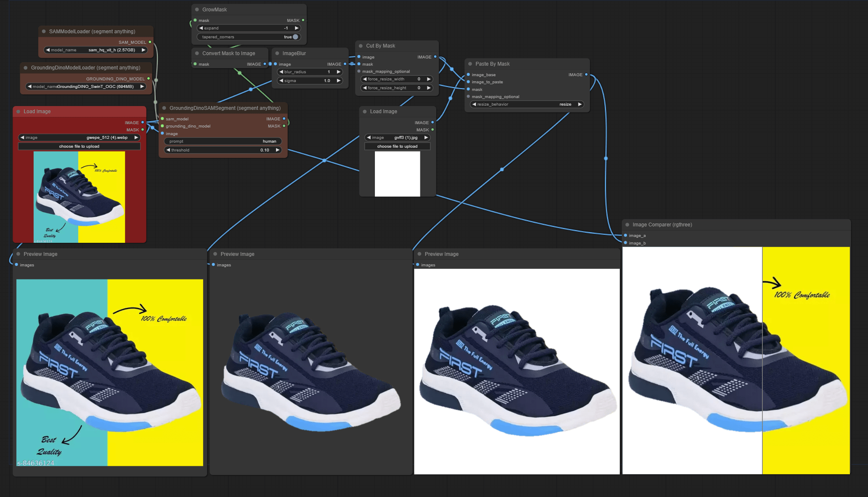The height and width of the screenshot is (497, 868).
Task: Click the shoe thumbnail in red Load Image
Action: 79,197
